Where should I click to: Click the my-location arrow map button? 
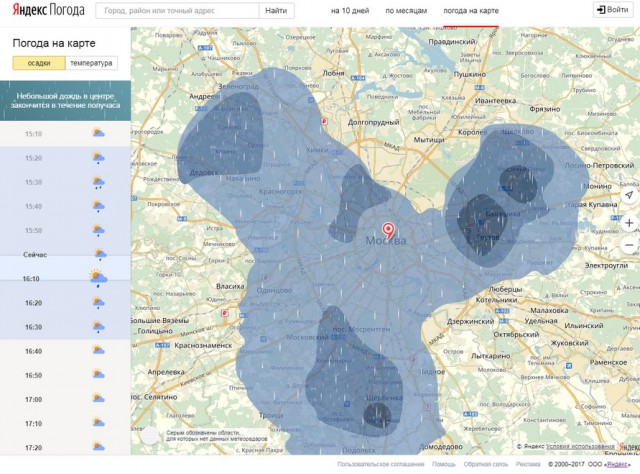(x=629, y=195)
